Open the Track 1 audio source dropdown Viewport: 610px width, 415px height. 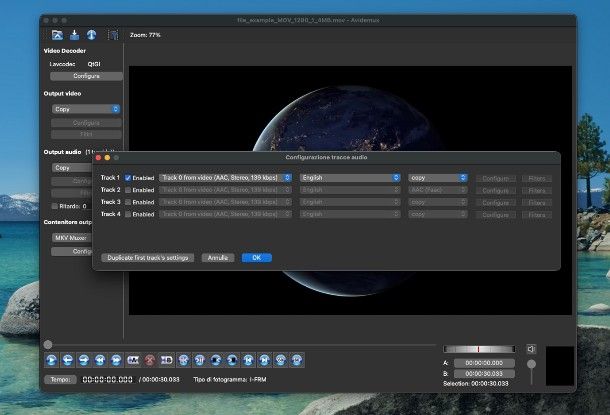(x=225, y=178)
